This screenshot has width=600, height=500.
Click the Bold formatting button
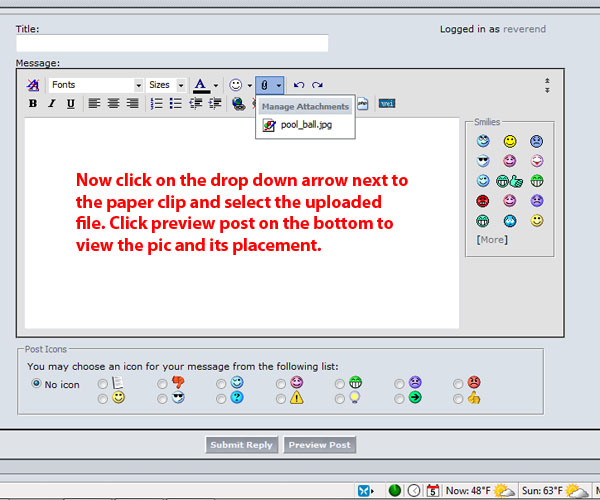click(x=33, y=103)
